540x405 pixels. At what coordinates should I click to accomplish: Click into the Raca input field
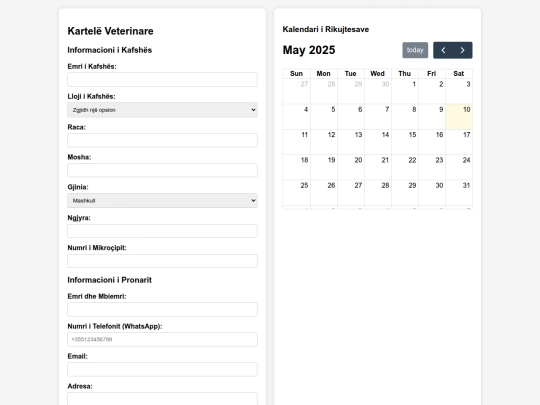pos(162,140)
